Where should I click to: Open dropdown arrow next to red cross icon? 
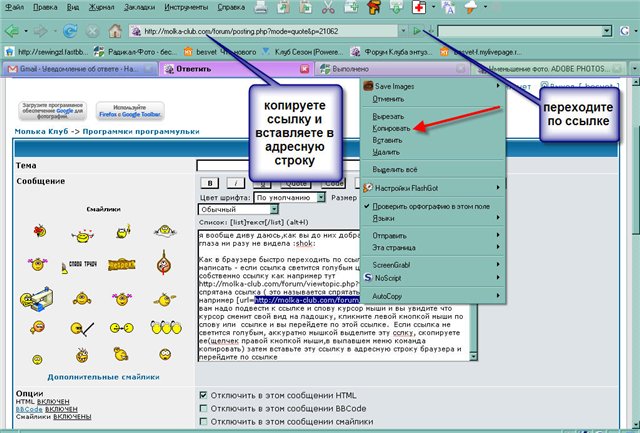[433, 7]
